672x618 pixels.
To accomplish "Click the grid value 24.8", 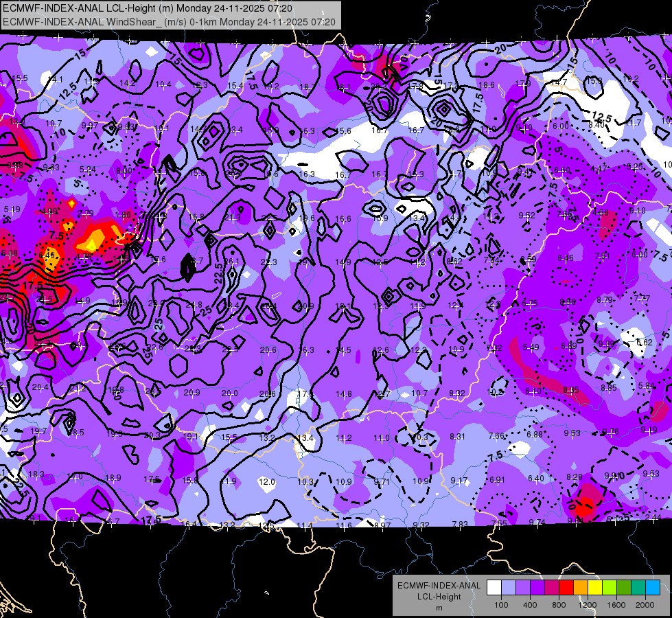I will point(194,305).
